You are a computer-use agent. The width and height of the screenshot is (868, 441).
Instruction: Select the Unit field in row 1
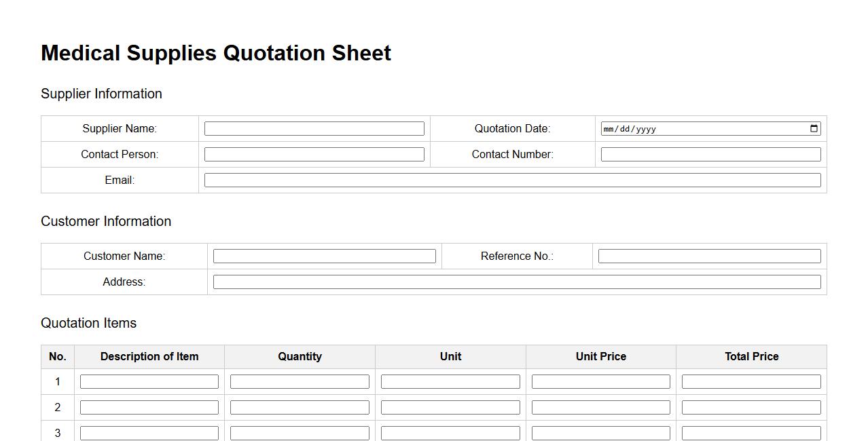point(450,382)
